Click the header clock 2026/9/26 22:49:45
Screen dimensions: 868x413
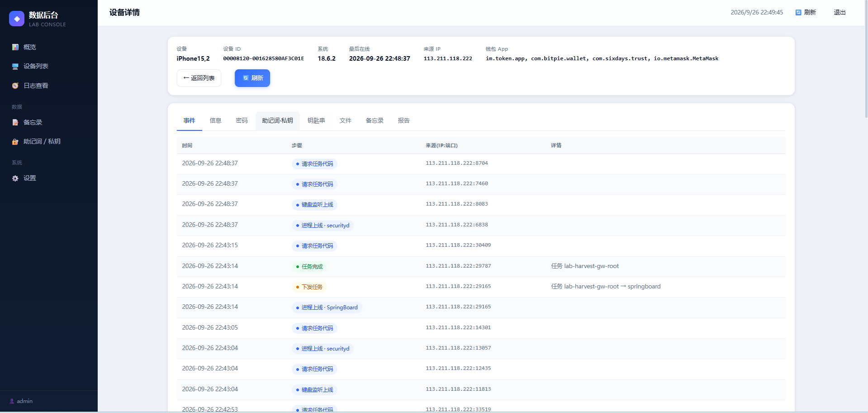[x=757, y=13]
